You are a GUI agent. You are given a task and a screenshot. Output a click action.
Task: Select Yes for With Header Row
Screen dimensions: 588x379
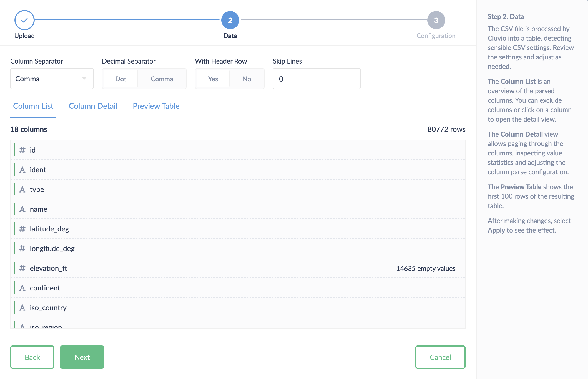pos(213,79)
